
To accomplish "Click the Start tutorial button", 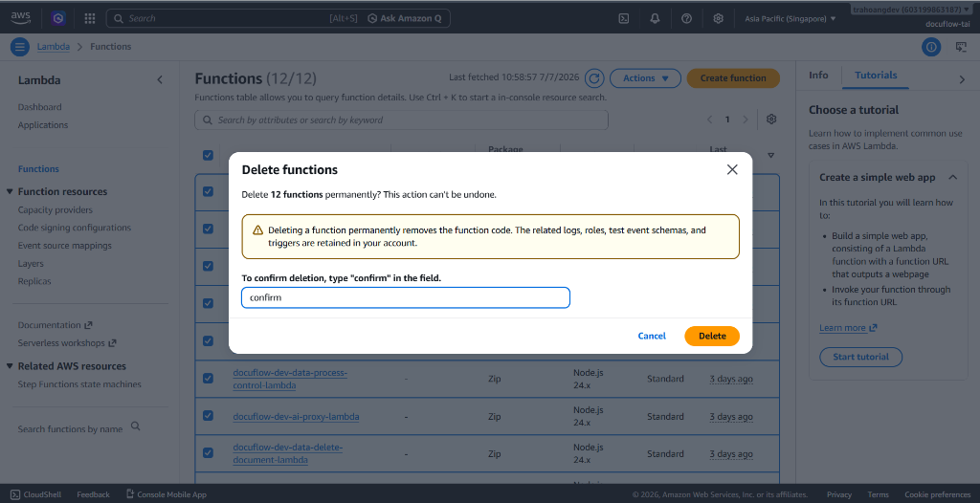I will pyautogui.click(x=860, y=357).
